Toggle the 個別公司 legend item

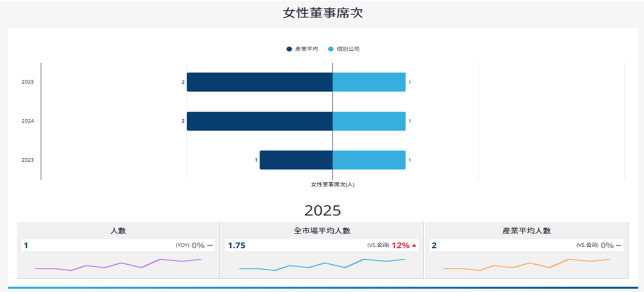coord(344,49)
